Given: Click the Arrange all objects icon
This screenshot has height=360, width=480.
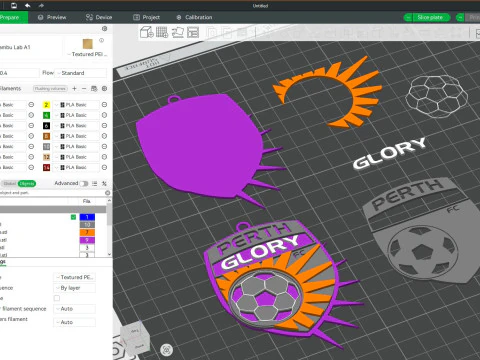Looking at the screenshot, I should click(193, 32).
